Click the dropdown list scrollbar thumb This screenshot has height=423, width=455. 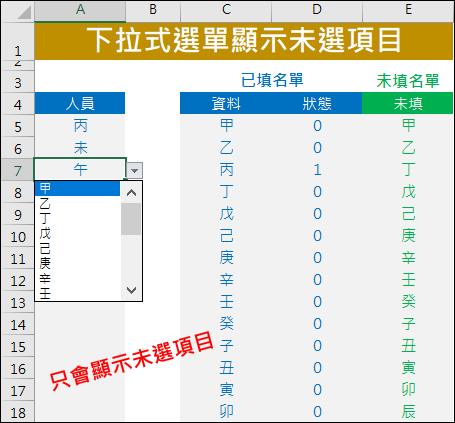tap(131, 219)
